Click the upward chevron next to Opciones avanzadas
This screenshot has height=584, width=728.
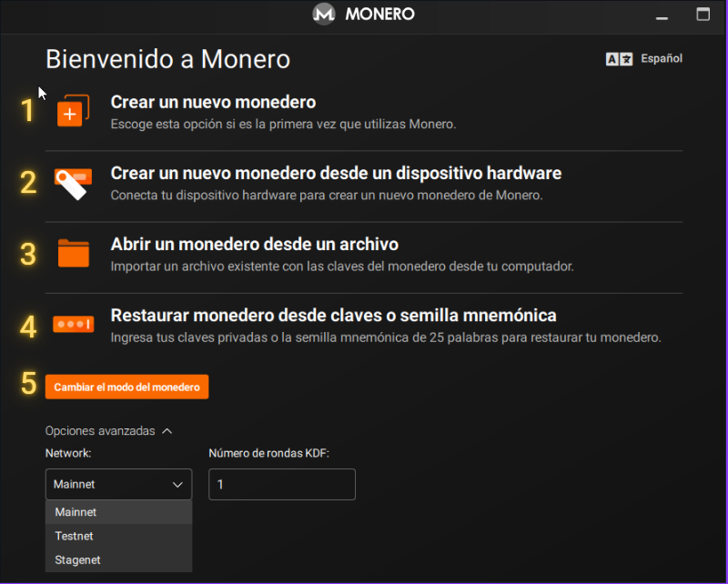(x=166, y=430)
